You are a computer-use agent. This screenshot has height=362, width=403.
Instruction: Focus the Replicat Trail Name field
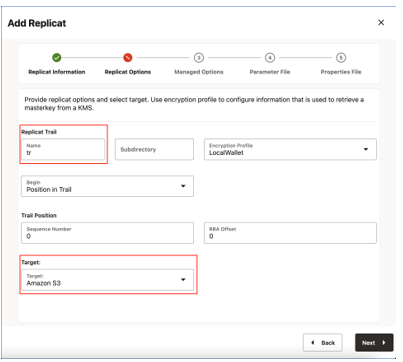[63, 149]
